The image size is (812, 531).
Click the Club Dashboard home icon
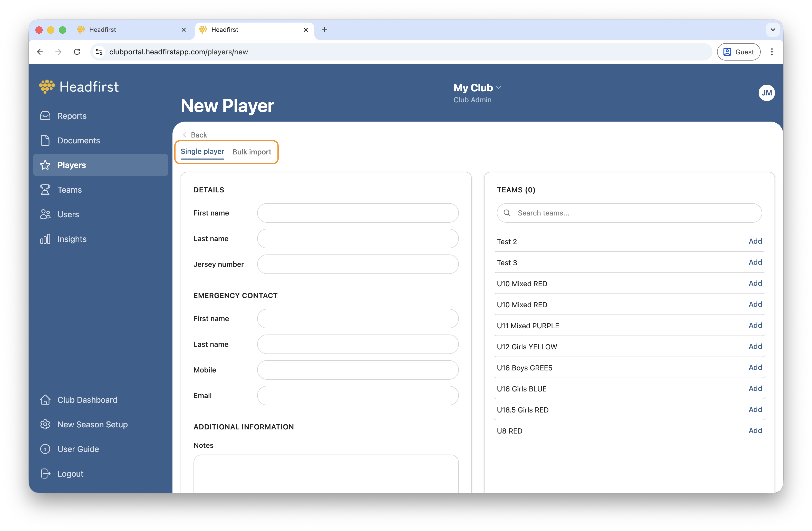(x=45, y=400)
